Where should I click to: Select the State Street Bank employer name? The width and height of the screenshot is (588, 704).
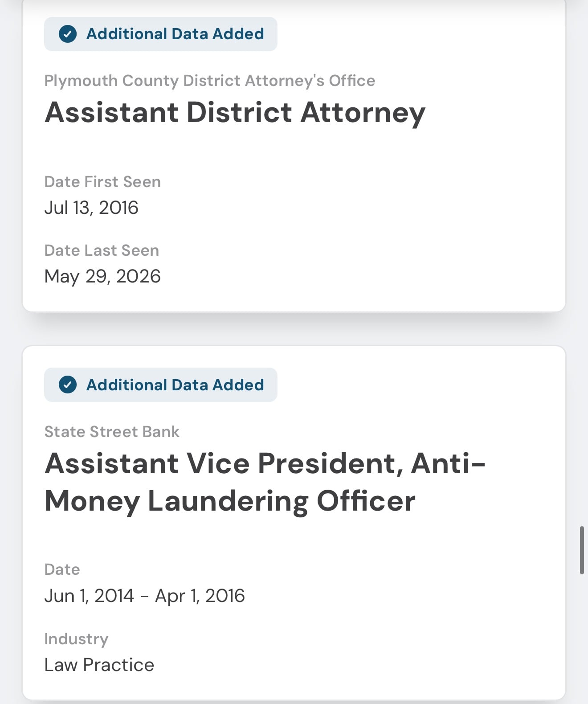112,431
